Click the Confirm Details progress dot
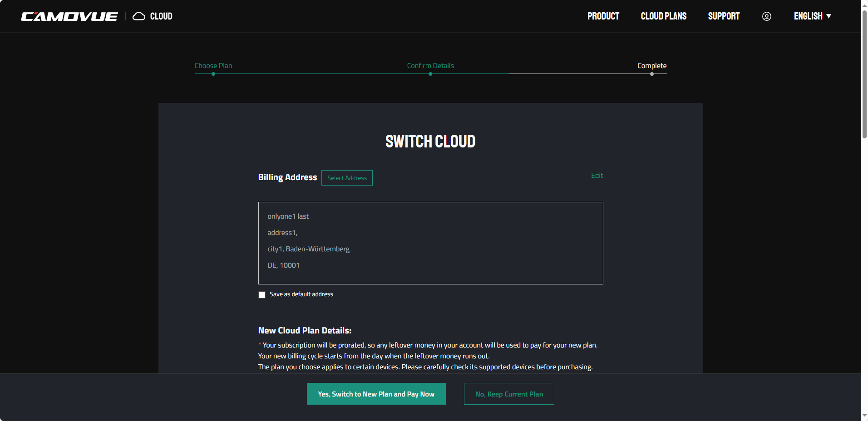This screenshot has width=868, height=421. (x=430, y=74)
